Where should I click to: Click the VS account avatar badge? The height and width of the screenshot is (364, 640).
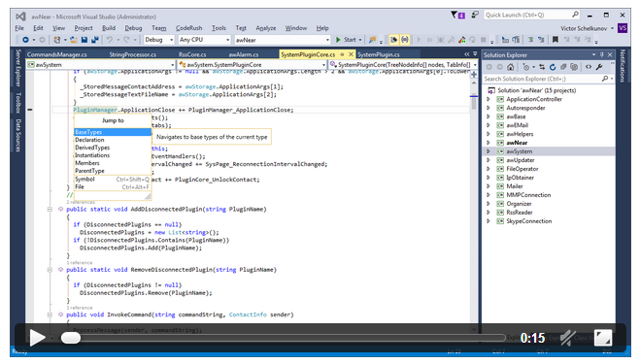coord(623,28)
